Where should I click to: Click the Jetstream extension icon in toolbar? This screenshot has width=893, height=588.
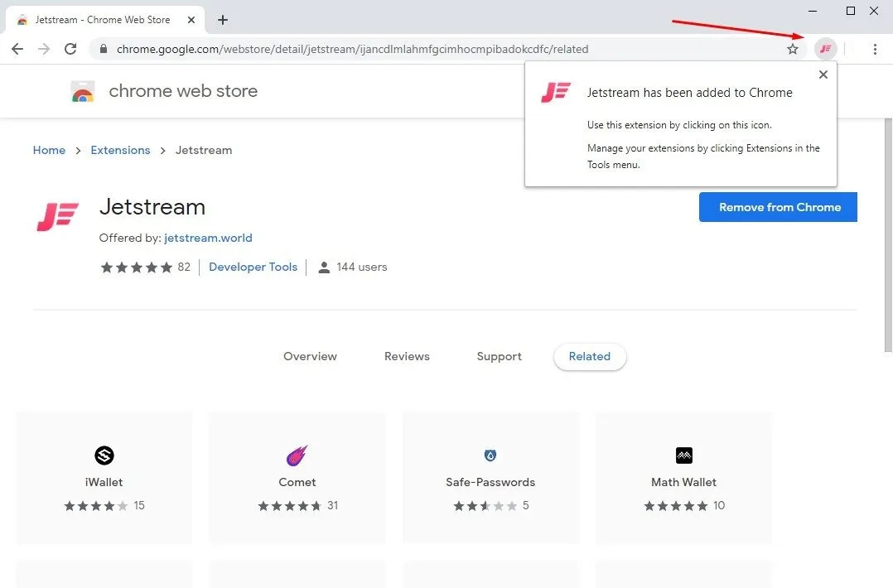[825, 49]
